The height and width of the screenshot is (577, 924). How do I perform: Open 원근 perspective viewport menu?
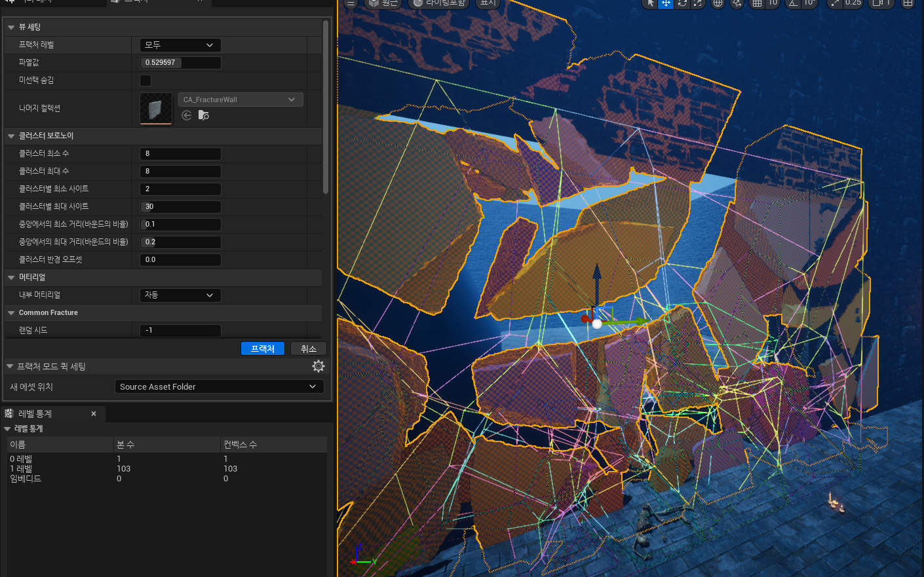coord(383,3)
